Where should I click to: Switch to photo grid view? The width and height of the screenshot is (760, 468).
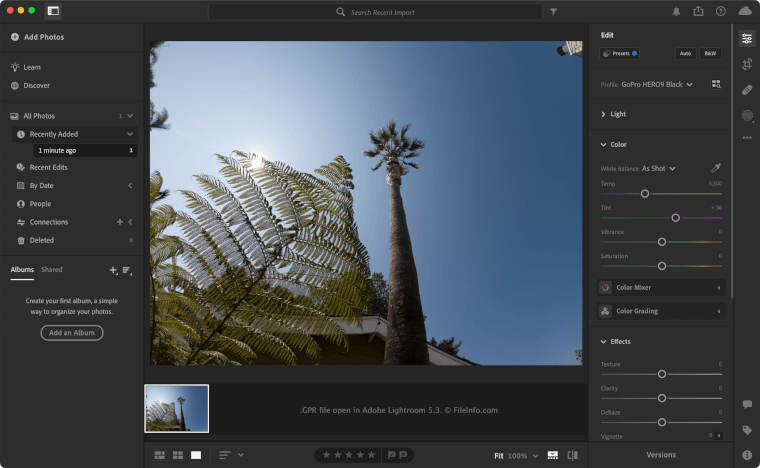click(x=159, y=455)
